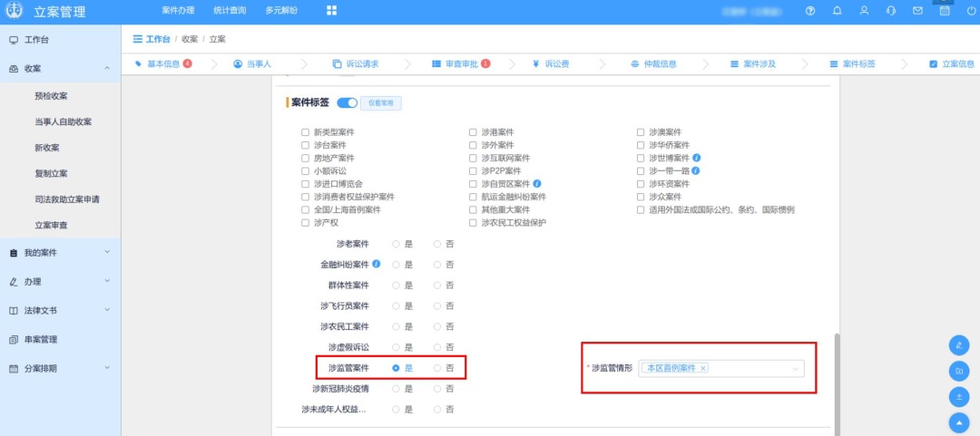Click the floating pen edit button
980x436 pixels.
coord(959,345)
